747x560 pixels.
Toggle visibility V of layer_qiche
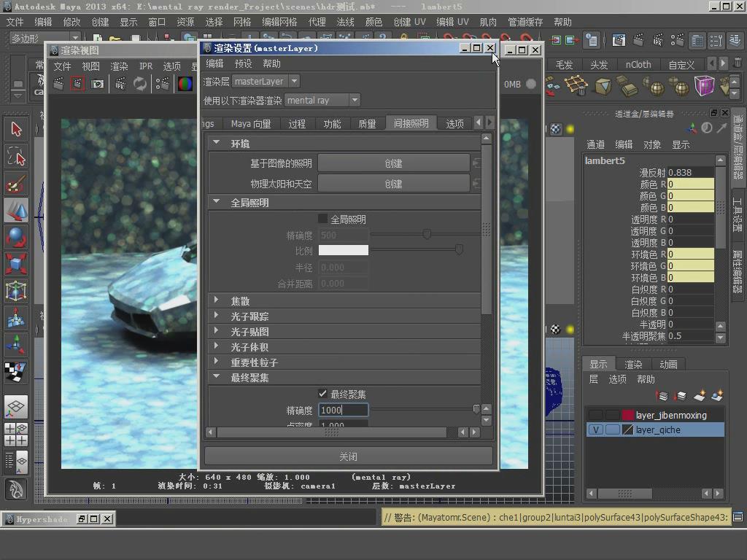[x=595, y=430]
